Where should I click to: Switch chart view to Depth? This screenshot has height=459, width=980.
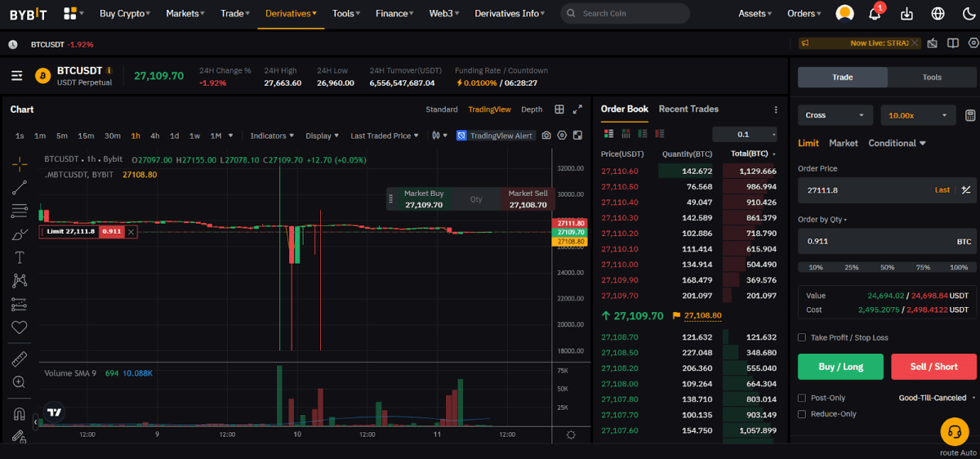pyautogui.click(x=532, y=109)
